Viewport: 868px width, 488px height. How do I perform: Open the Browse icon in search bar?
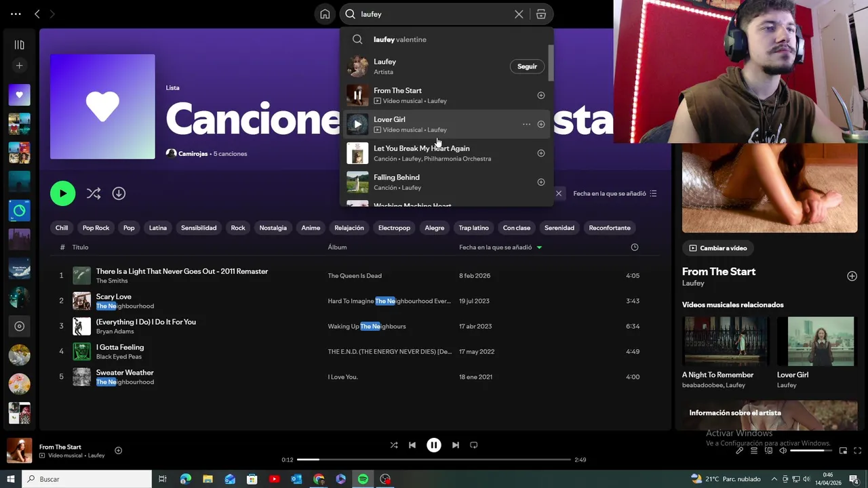[541, 14]
